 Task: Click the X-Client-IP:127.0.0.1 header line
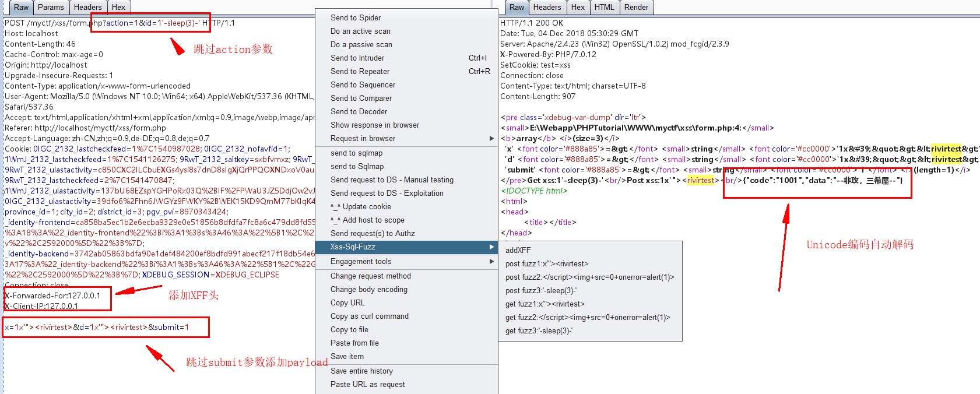tap(41, 306)
